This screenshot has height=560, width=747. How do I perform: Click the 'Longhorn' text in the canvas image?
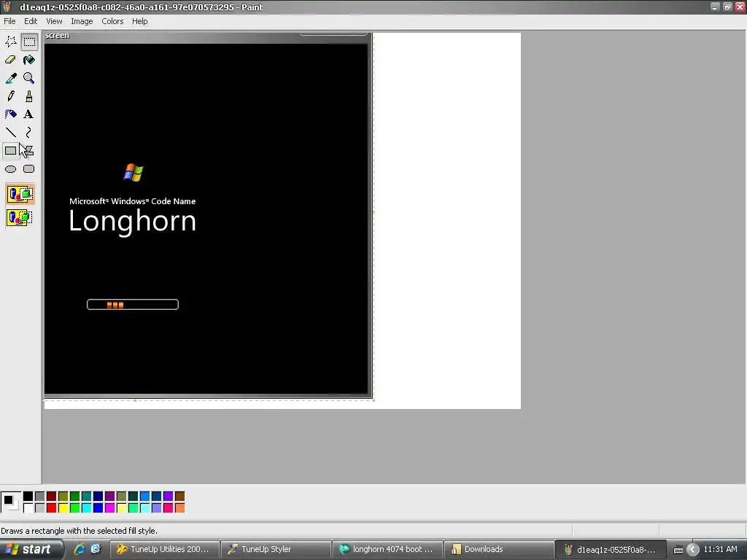point(133,222)
